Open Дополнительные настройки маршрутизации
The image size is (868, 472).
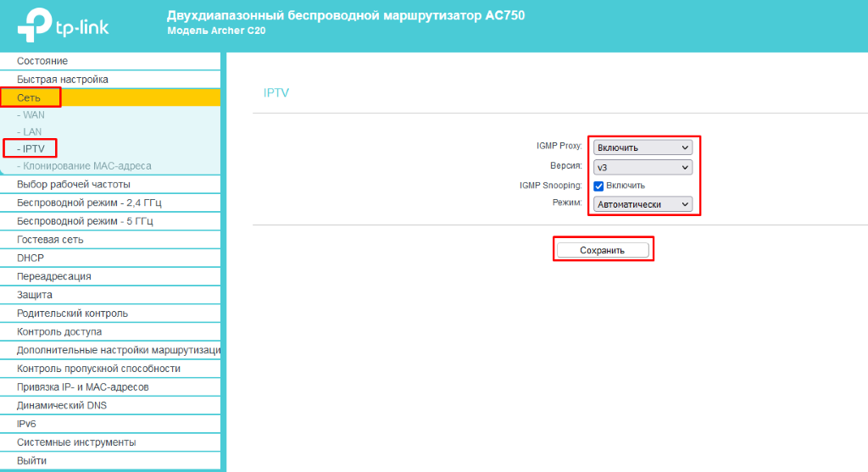110,350
